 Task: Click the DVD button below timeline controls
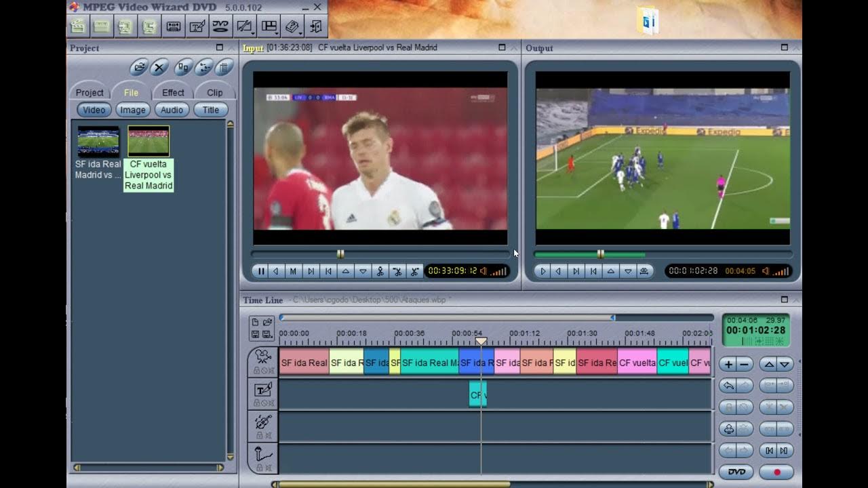click(x=736, y=472)
